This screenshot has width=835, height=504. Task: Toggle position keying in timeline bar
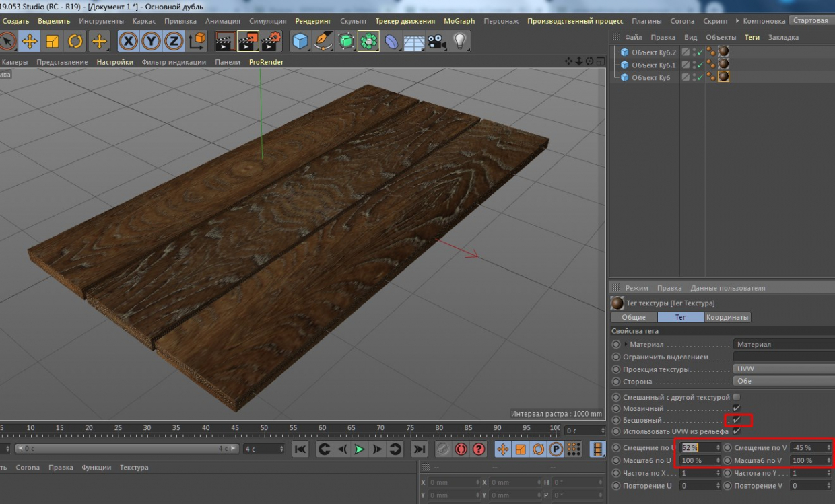tap(502, 449)
